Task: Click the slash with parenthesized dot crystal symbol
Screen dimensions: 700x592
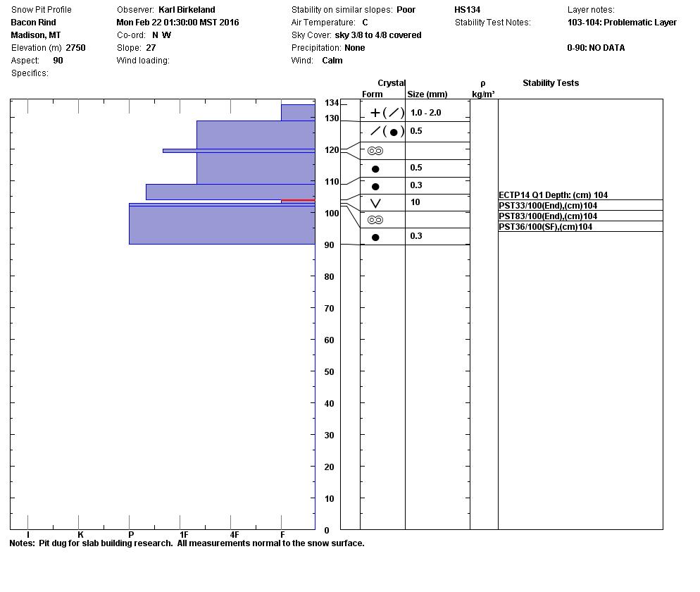Action: click(x=387, y=131)
